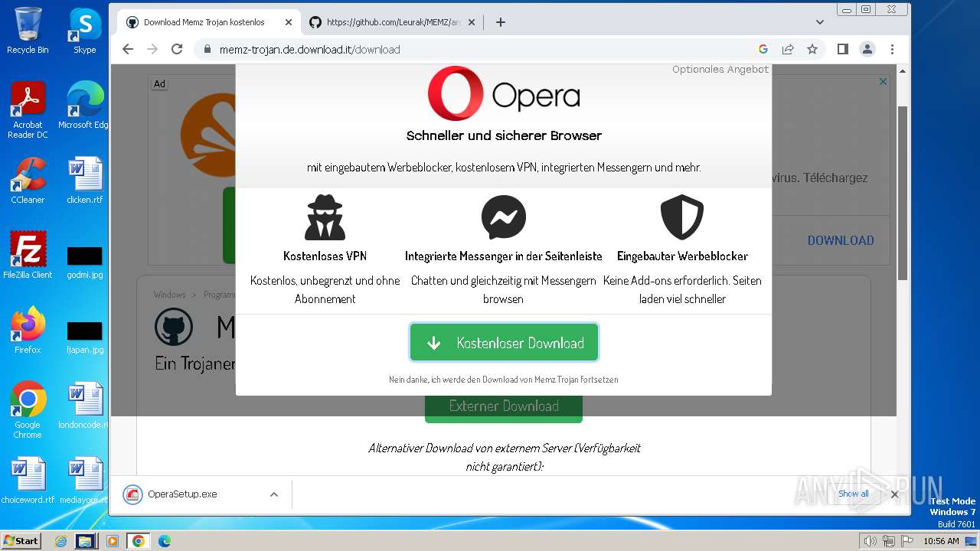Select the choiceword.rtf desktop file

tap(28, 481)
